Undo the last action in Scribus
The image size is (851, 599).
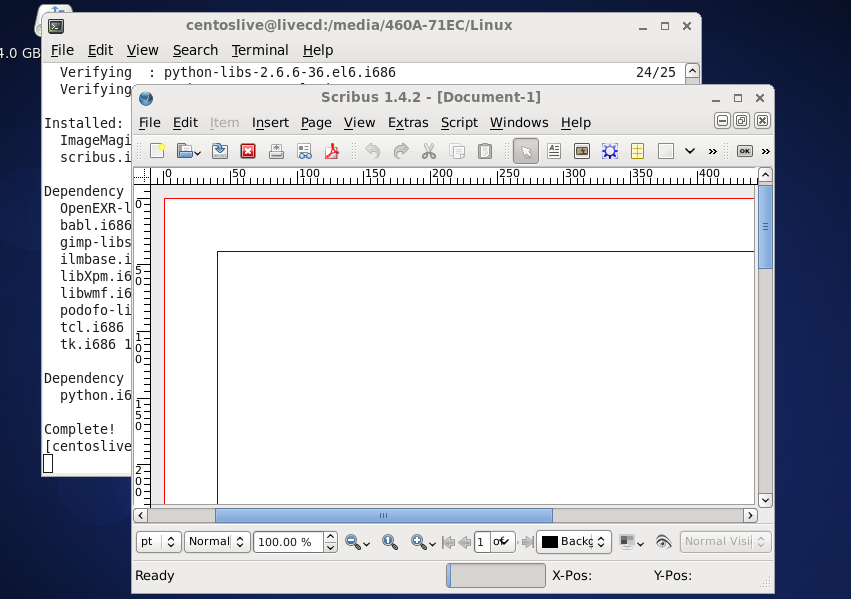coord(372,151)
